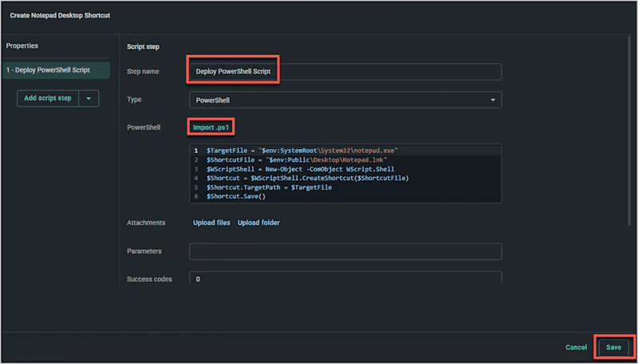The height and width of the screenshot is (364, 638).
Task: Click the $Shortcut.TargetPath line in editor
Action: [x=269, y=187]
